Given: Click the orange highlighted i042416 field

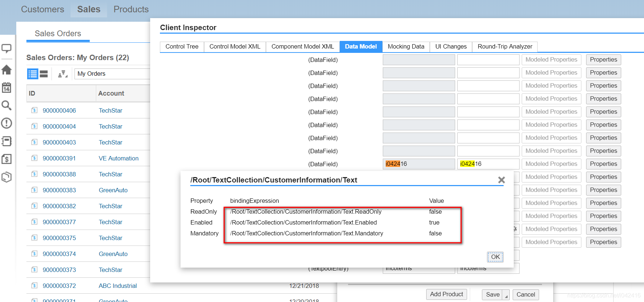Looking at the screenshot, I should (x=419, y=164).
